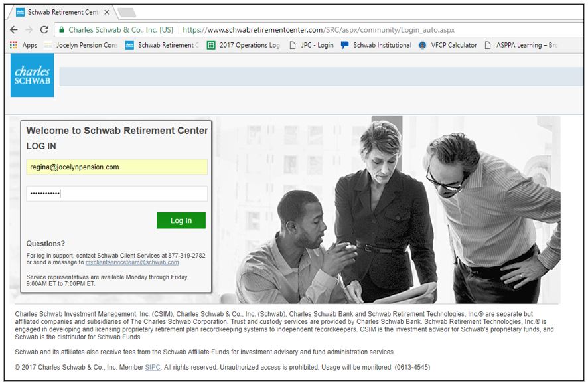Open the ASPPA Learning bookmark
Viewport: 588px width, 385px height.
coord(521,45)
